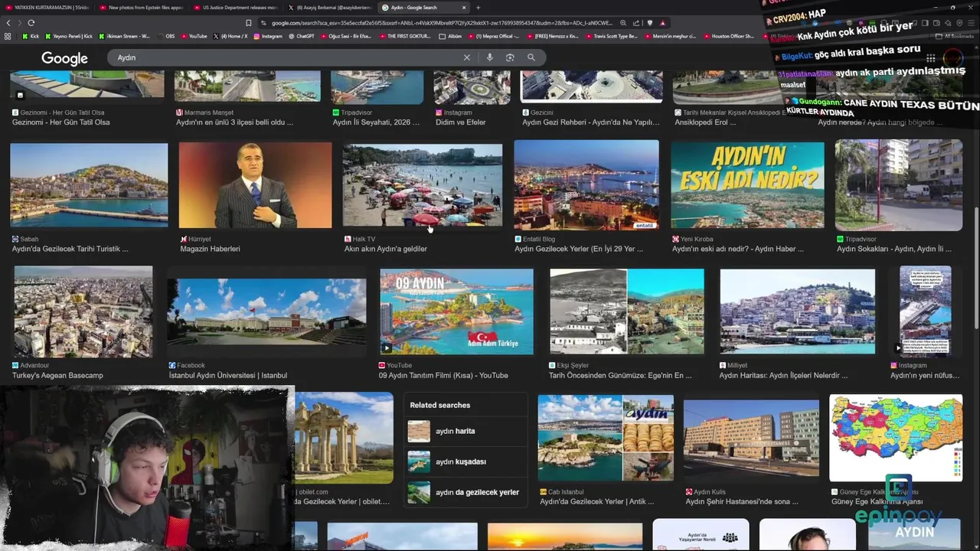Screen dimensions: 980x551
Task: Open the colorful Turkey regions map thumbnail
Action: click(x=896, y=438)
